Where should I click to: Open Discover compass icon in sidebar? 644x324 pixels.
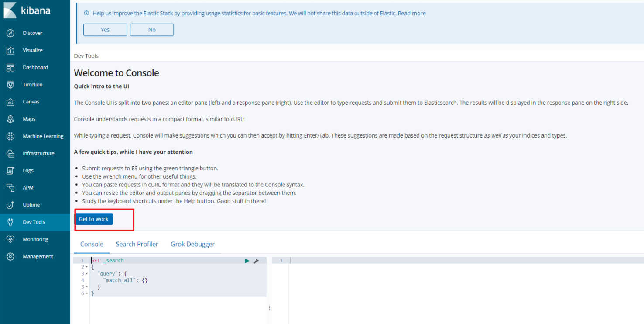click(x=10, y=33)
